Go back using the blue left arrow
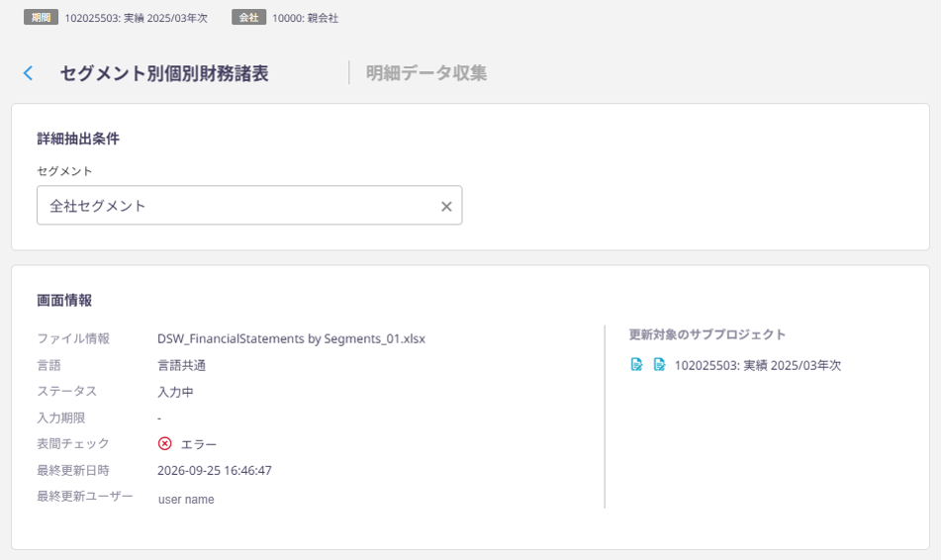The image size is (942, 560). (x=28, y=73)
